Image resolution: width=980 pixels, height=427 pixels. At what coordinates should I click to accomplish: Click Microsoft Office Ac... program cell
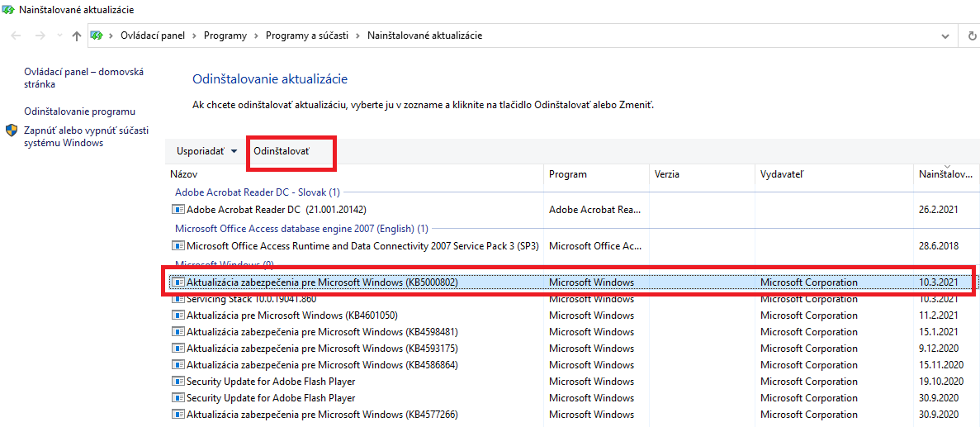coord(595,245)
